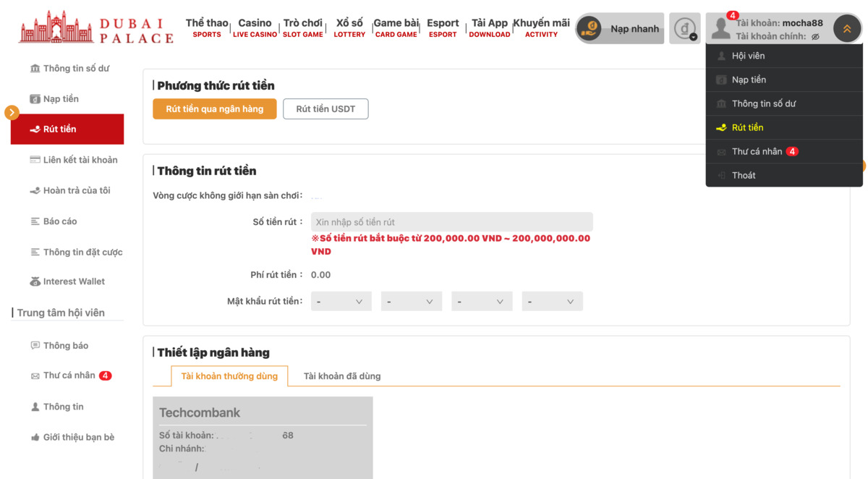This screenshot has height=479, width=868.
Task: Click the orange sidebar expand arrow
Action: click(12, 112)
